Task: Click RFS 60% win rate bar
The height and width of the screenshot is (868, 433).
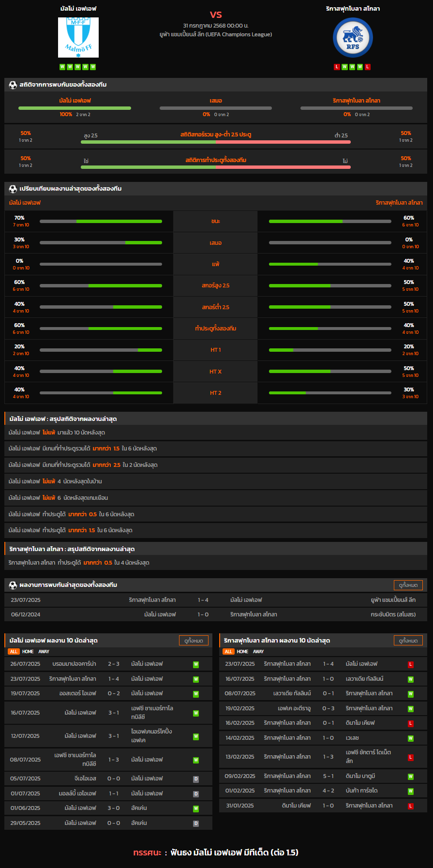Action: [x=330, y=222]
